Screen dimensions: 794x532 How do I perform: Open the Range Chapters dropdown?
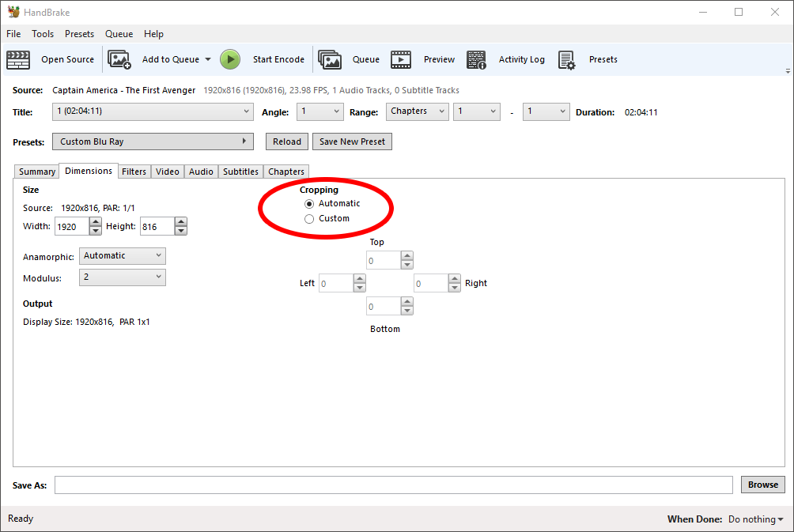click(x=418, y=111)
